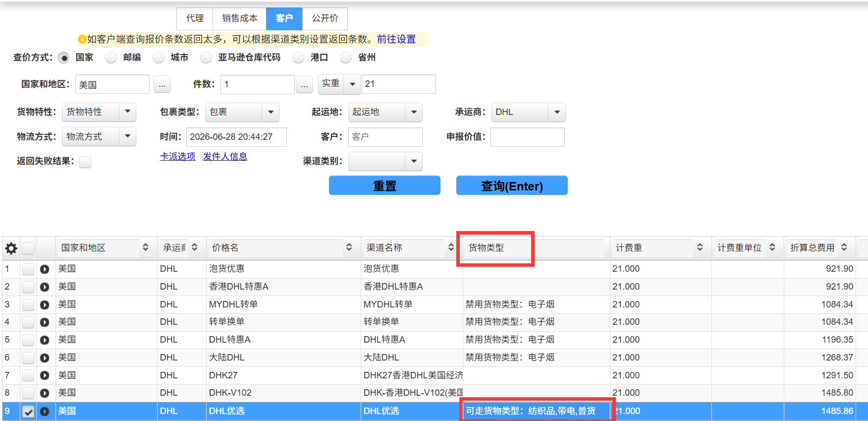
Task: Open 包裹类型 dropdown
Action: (242, 112)
